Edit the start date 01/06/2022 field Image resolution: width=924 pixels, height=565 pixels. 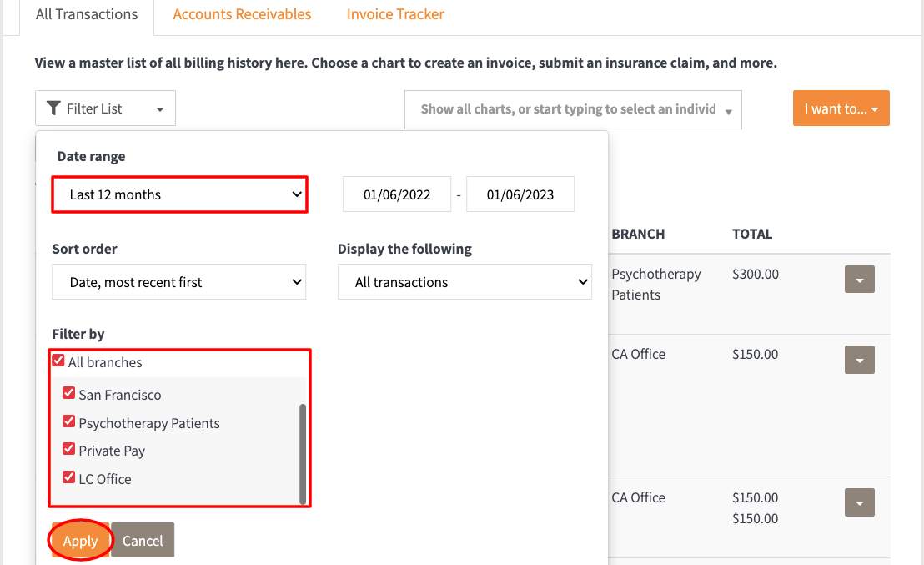397,194
